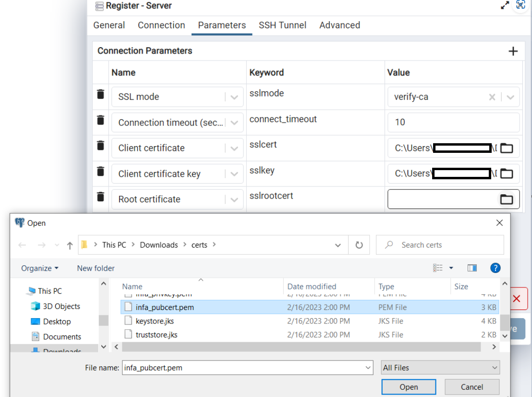This screenshot has height=397, width=532.
Task: Open the Advanced tab
Action: 339,25
